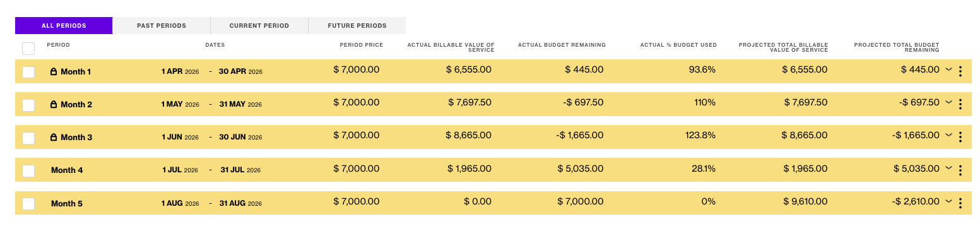Click the lock icon beside Month 2
Viewport: 980px width, 243px height.
point(54,105)
